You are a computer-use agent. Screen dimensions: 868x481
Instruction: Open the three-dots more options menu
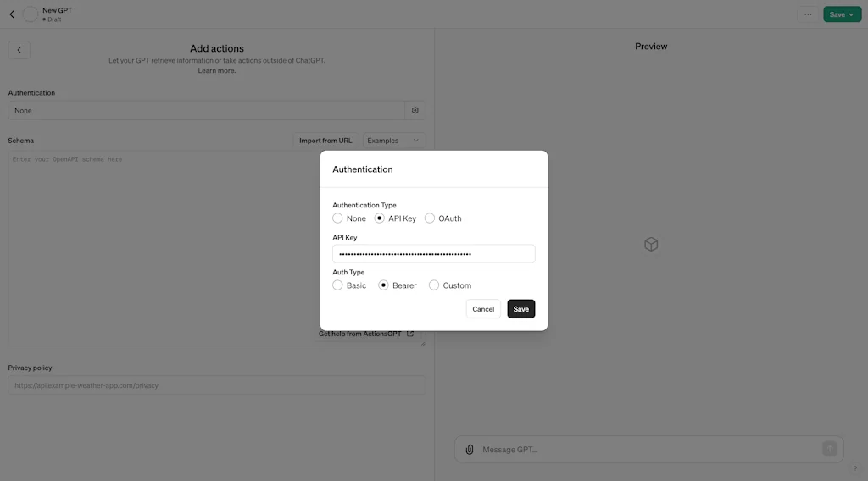808,14
